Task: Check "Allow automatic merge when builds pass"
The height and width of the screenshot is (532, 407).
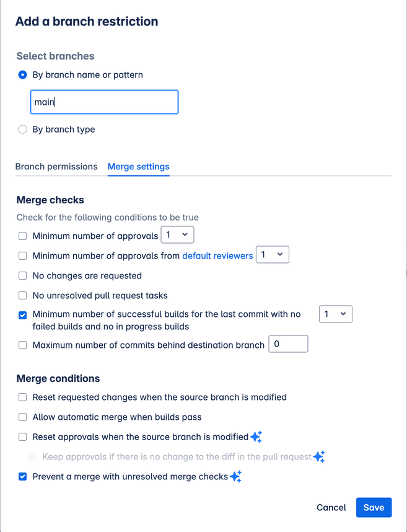Action: point(22,417)
